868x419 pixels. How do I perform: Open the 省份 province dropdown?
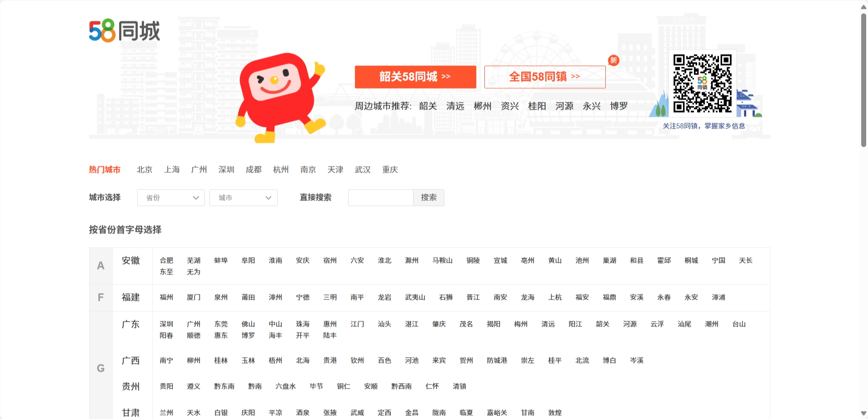(x=170, y=197)
